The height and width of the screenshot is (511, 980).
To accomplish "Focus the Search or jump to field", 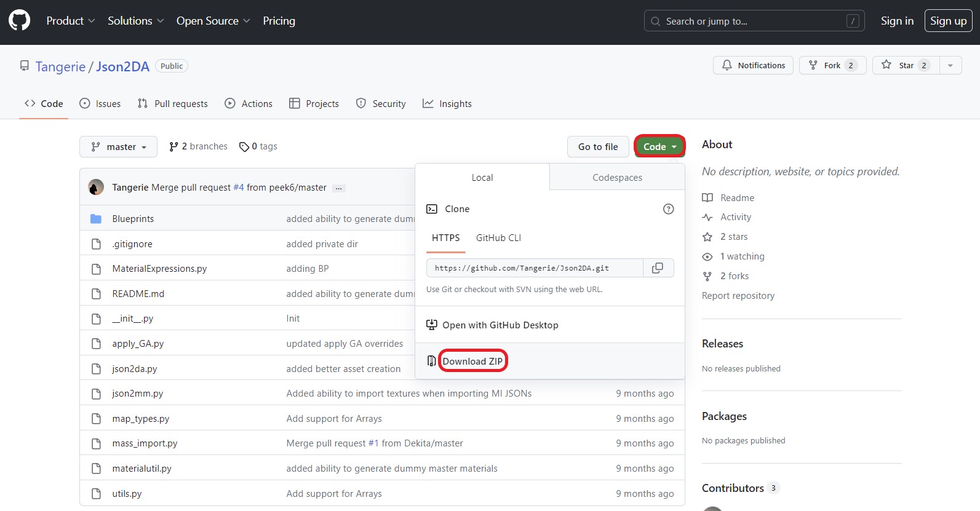I will coord(754,21).
